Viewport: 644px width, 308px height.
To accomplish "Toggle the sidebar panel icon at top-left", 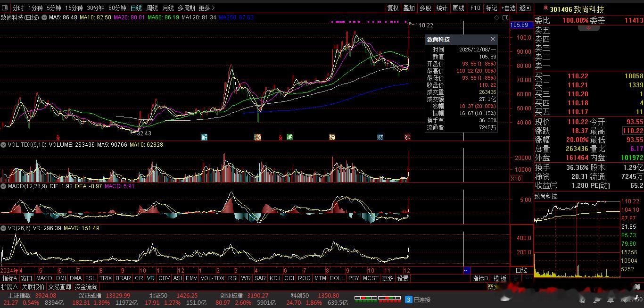I will [5, 8].
